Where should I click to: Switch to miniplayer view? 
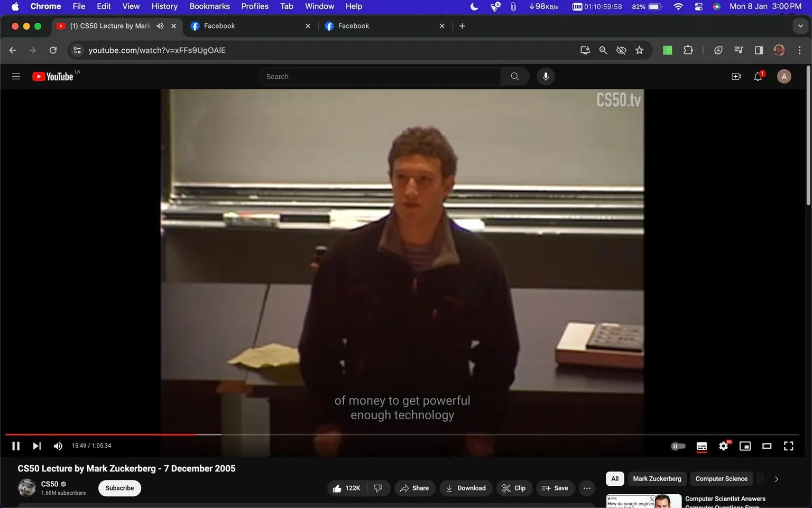pyautogui.click(x=745, y=446)
